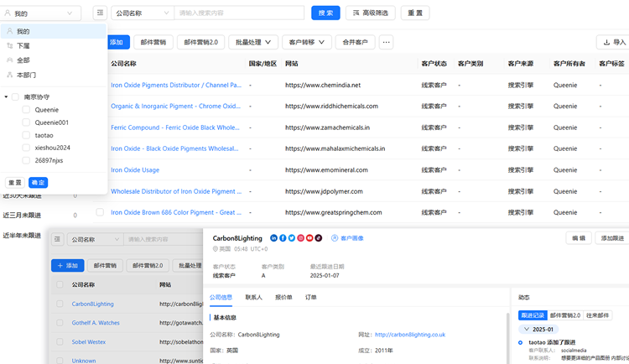Image resolution: width=629 pixels, height=364 pixels.
Task: Open Carbon8Lighting's Facebook icon
Action: pos(283,238)
